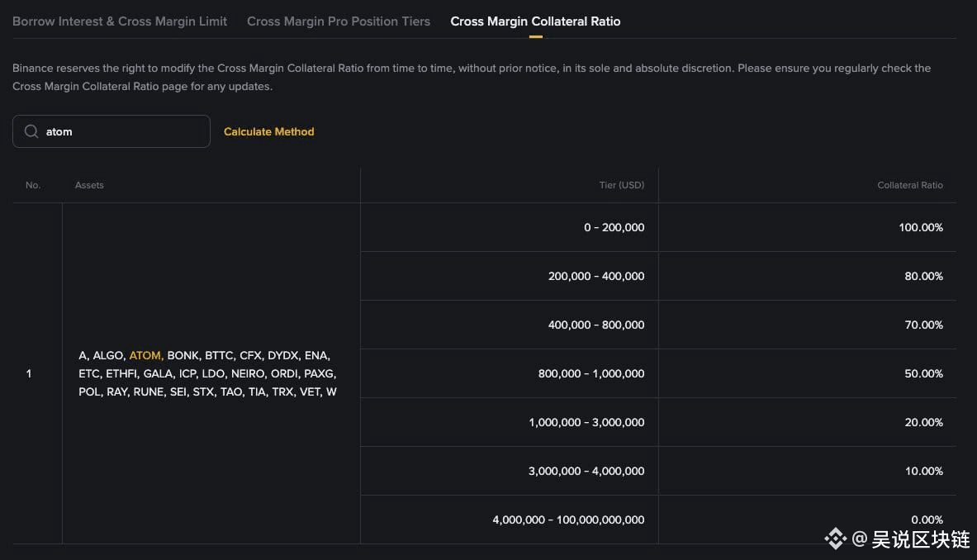Click the 800,000 - 1,000,000 tier cell

point(591,373)
